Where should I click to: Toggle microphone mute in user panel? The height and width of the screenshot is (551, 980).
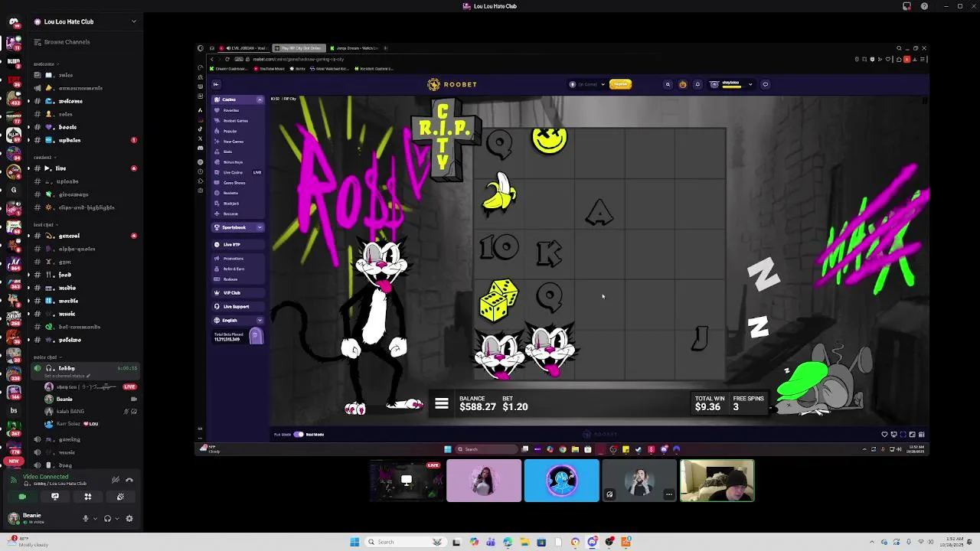tap(86, 518)
